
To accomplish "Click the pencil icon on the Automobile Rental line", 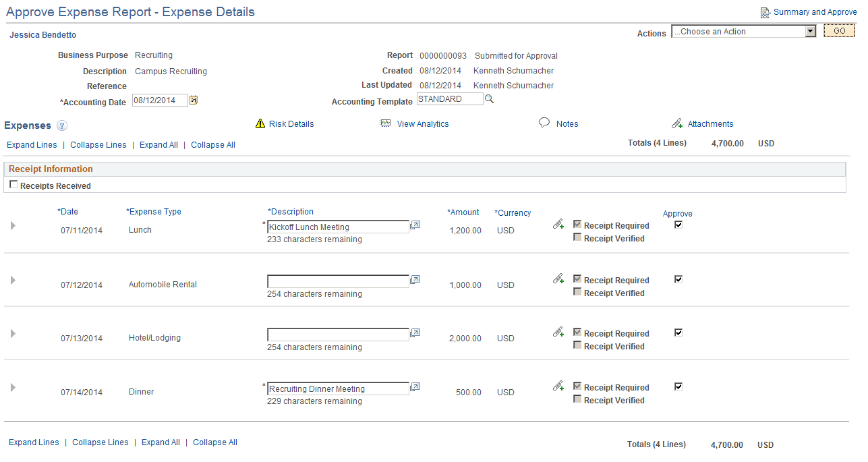I will (x=558, y=278).
